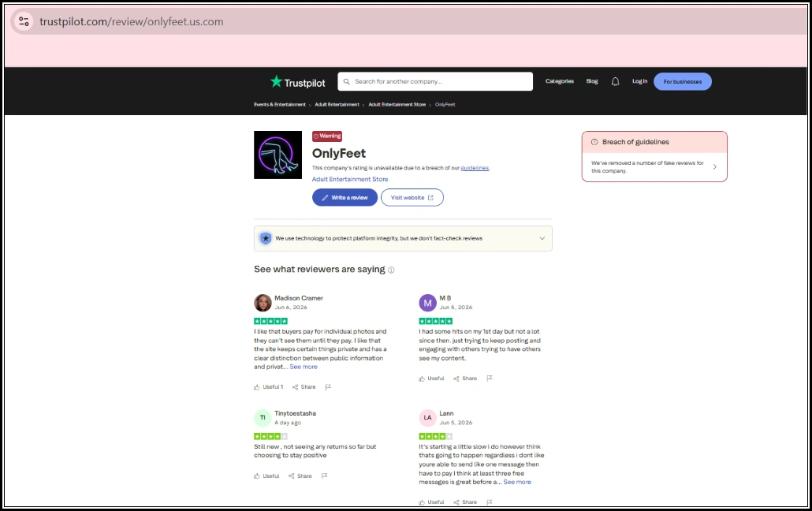Click the site info icon in address bar
This screenshot has height=511, width=812.
(x=24, y=22)
